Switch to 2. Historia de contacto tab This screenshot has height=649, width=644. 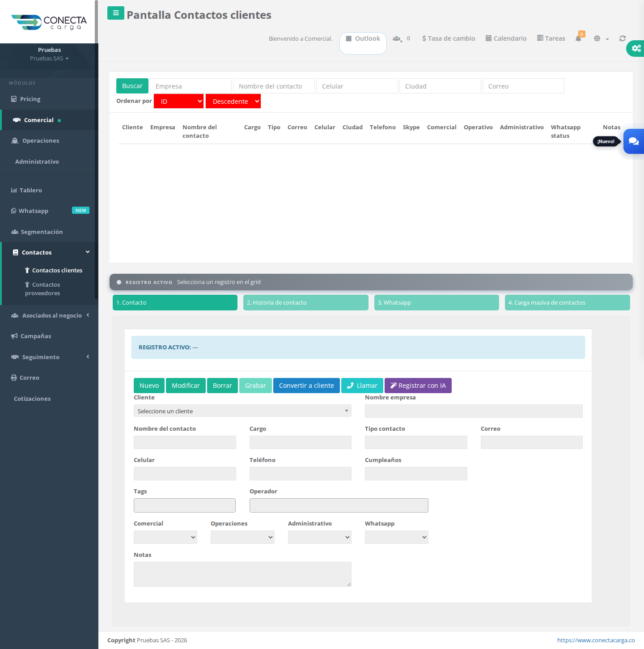coord(306,302)
